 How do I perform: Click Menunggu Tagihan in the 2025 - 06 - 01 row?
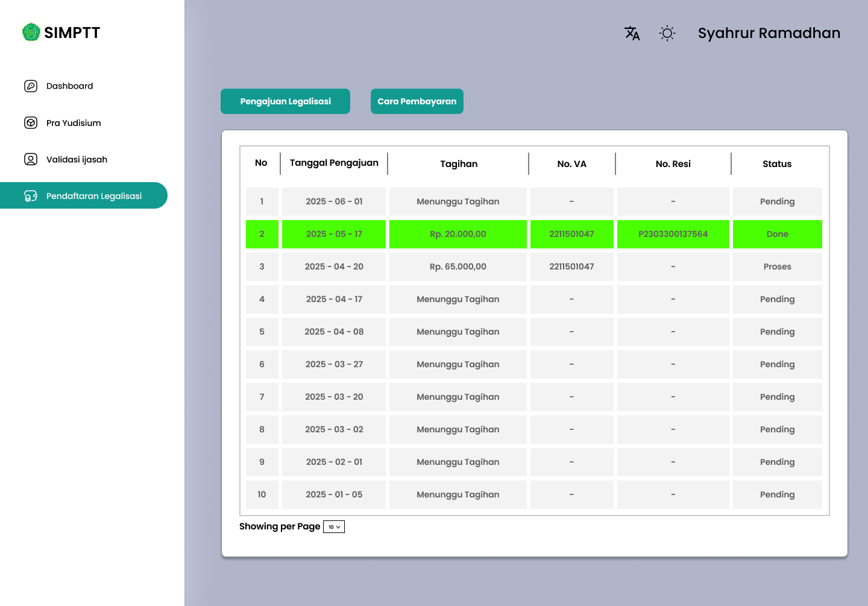458,201
